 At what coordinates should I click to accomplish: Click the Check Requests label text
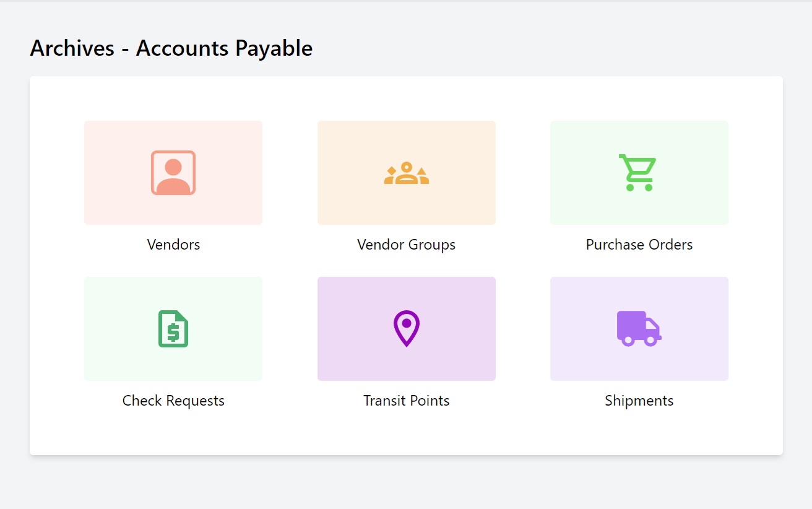[x=173, y=401]
